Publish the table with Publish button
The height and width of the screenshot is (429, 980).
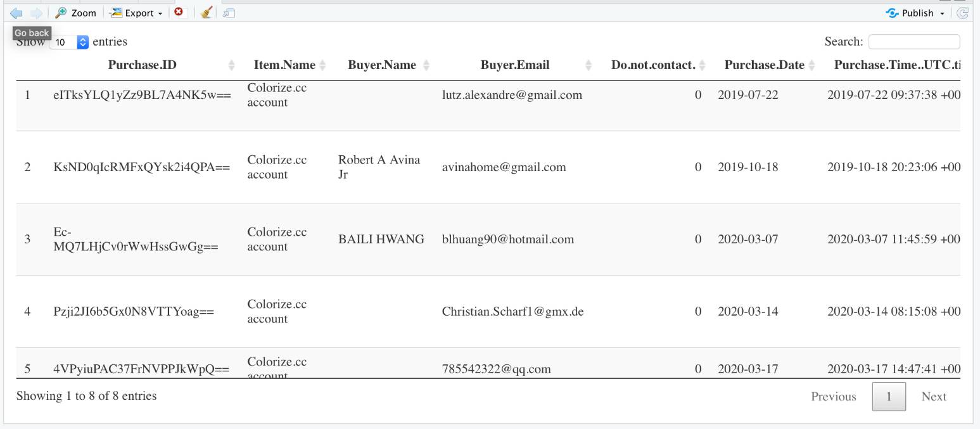pos(910,13)
